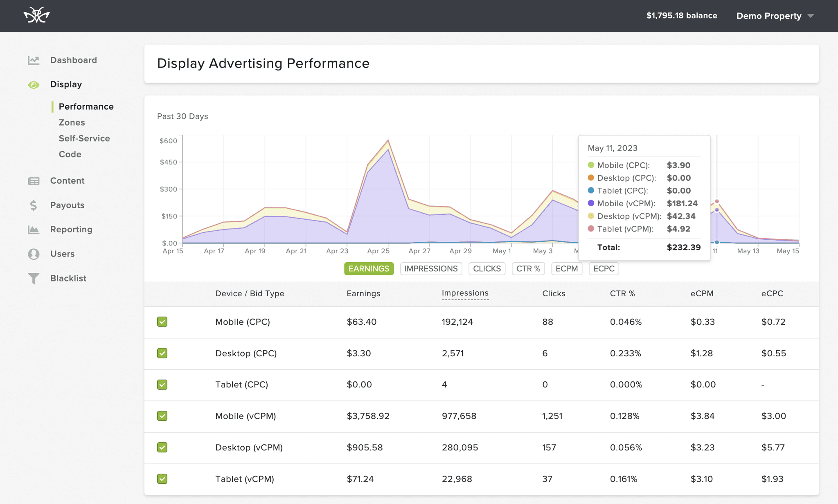The height and width of the screenshot is (504, 838).
Task: Uncheck the Mobile (CPC) checkbox
Action: point(162,322)
